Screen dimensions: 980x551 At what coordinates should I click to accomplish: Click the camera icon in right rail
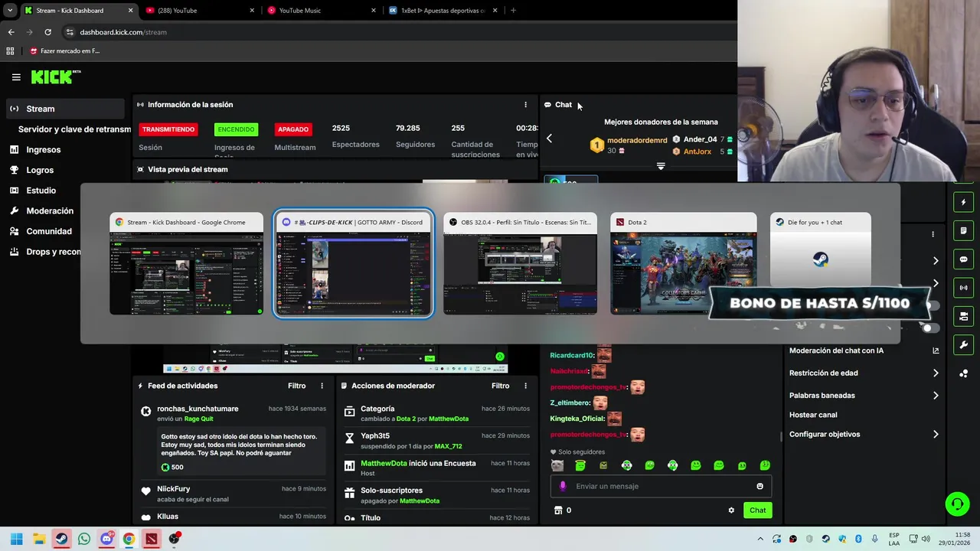pyautogui.click(x=963, y=316)
